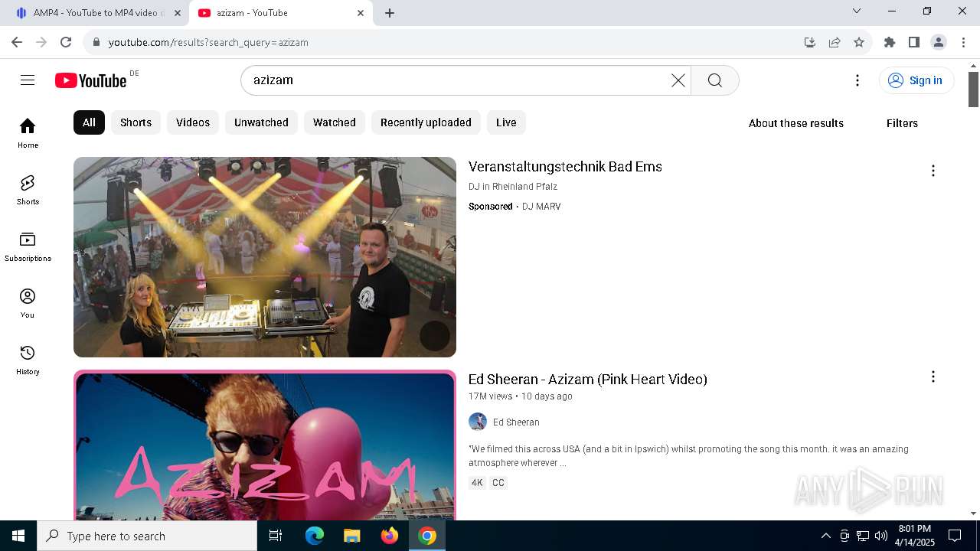Open YouTube settings three-dot menu

[x=857, y=80]
